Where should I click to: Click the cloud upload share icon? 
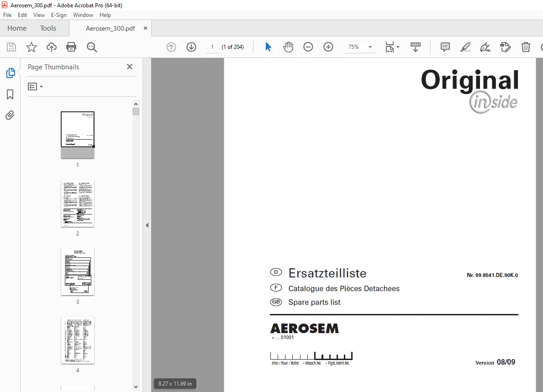[x=51, y=47]
